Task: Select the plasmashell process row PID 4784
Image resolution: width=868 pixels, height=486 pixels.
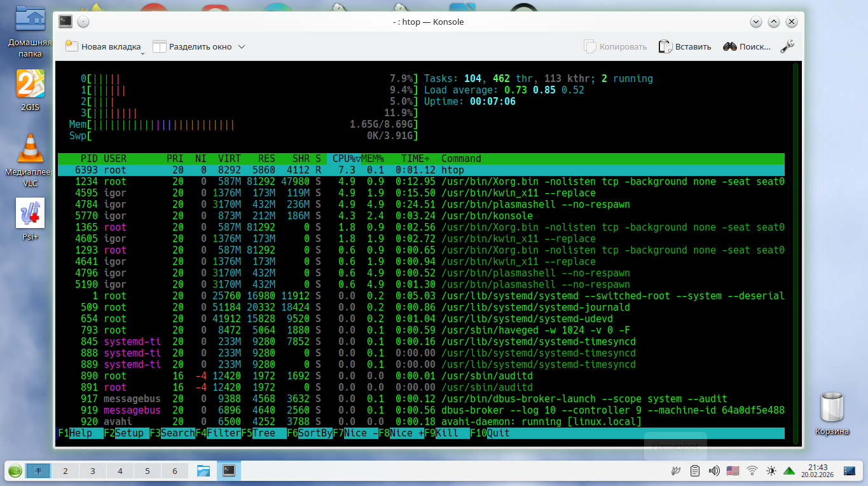Action: coord(420,205)
